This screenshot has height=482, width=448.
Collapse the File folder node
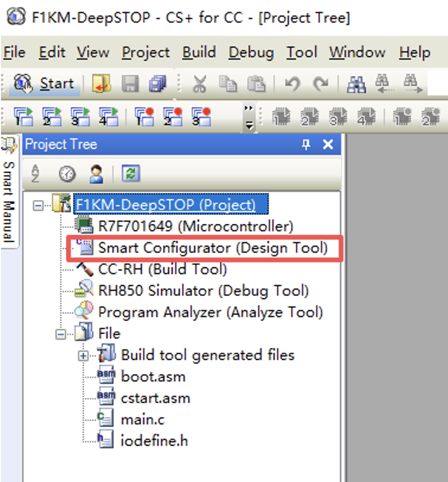[61, 334]
